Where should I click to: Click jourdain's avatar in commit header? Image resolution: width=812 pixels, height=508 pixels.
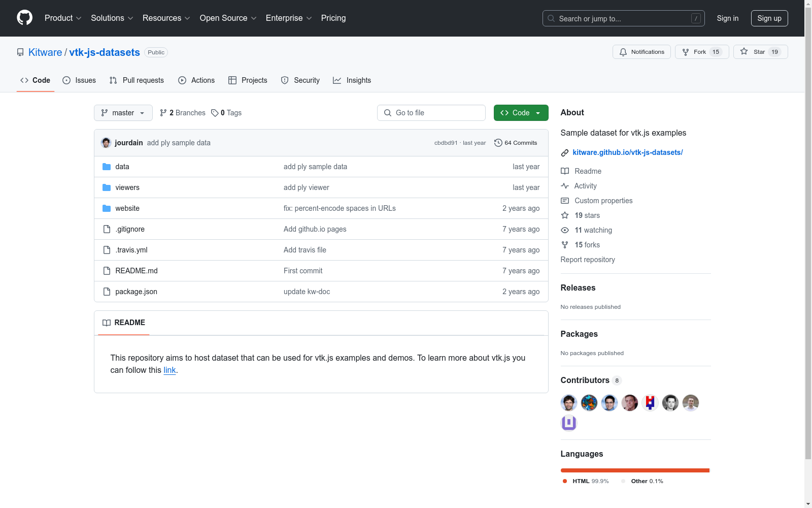click(106, 143)
